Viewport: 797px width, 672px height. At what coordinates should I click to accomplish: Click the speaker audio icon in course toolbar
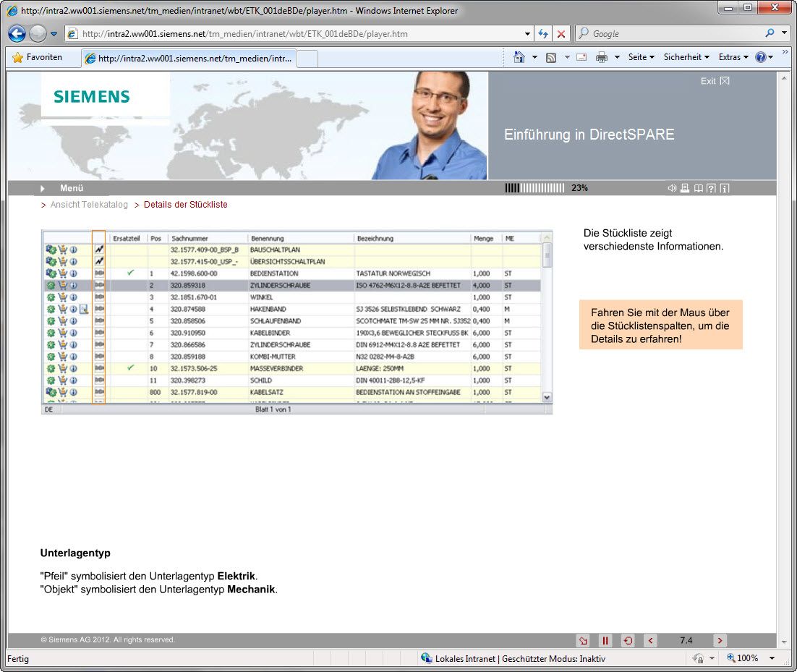coord(672,188)
